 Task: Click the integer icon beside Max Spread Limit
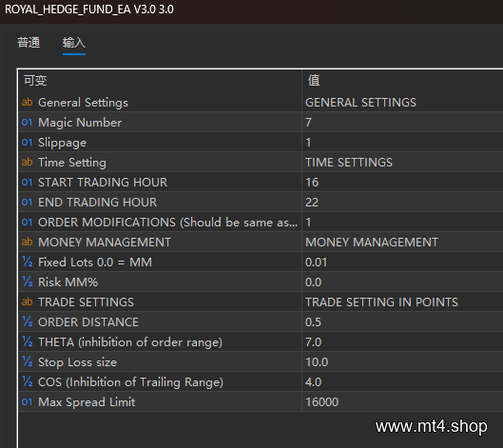(28, 401)
